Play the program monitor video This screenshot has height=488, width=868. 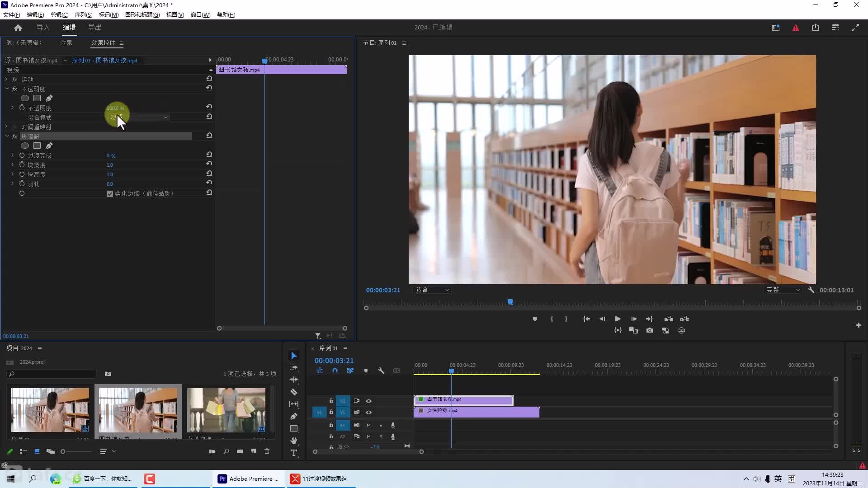[x=618, y=319]
